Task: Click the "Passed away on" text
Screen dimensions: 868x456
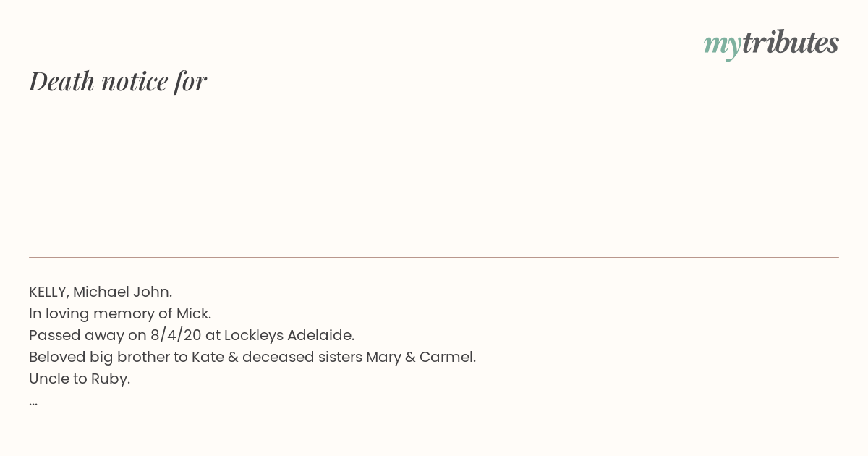Action: click(x=88, y=336)
